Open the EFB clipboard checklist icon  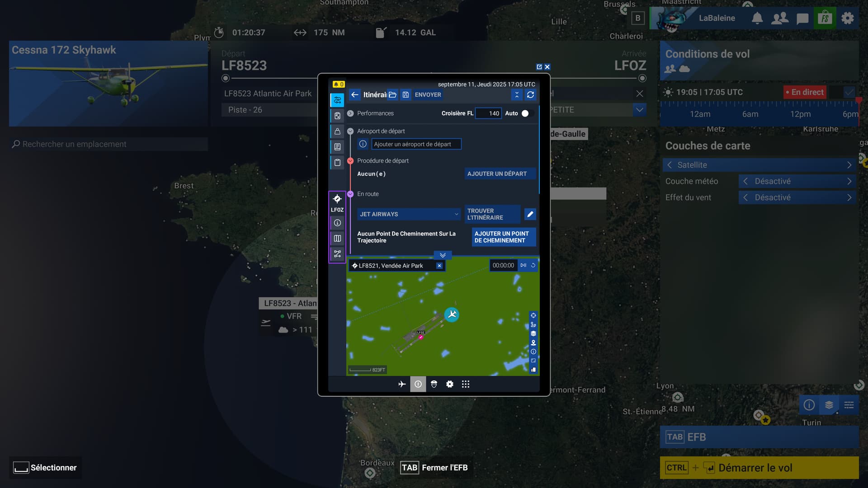click(x=337, y=162)
